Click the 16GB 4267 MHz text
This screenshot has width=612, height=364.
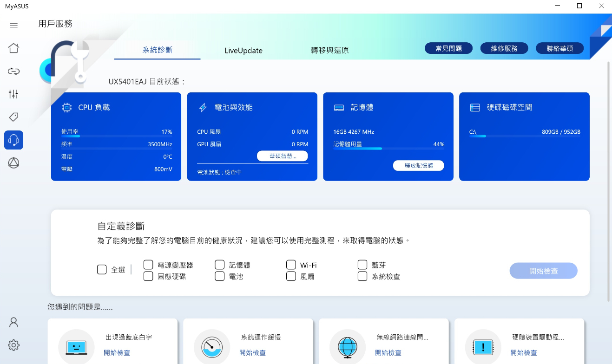point(354,132)
